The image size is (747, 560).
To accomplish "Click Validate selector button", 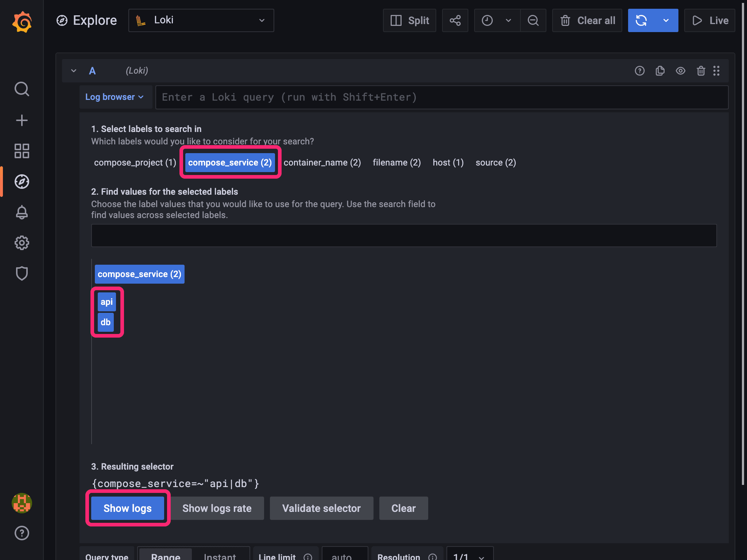I will coord(321,508).
